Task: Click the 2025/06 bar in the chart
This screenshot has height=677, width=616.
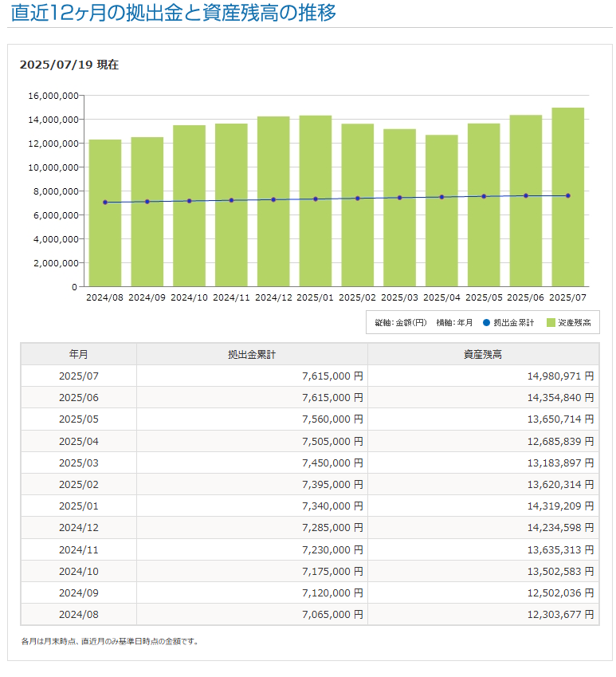Action: (526, 201)
